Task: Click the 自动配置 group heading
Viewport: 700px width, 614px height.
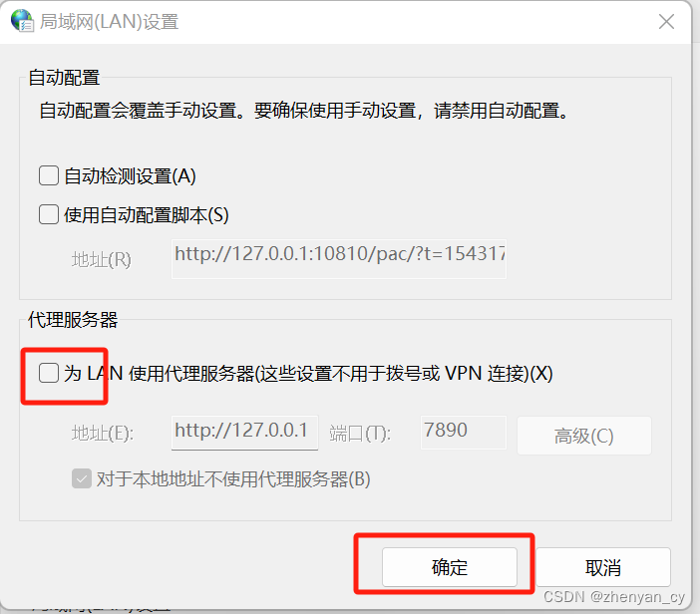Action: pos(64,77)
